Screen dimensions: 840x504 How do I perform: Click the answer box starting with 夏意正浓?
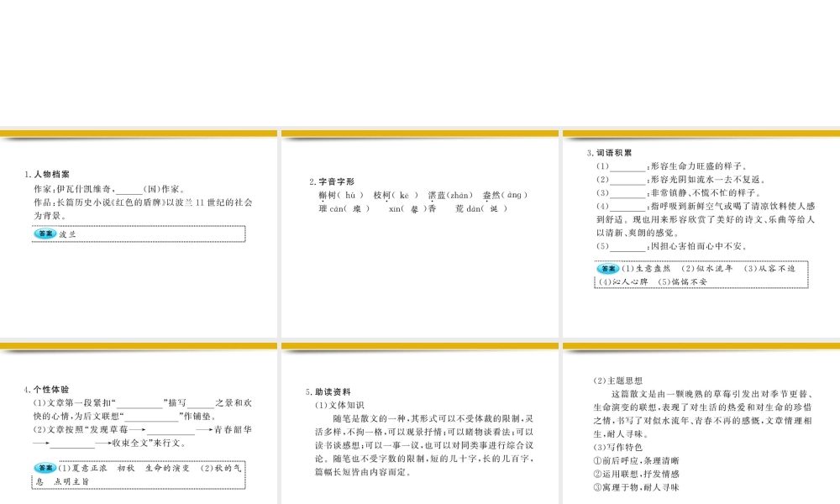139,475
